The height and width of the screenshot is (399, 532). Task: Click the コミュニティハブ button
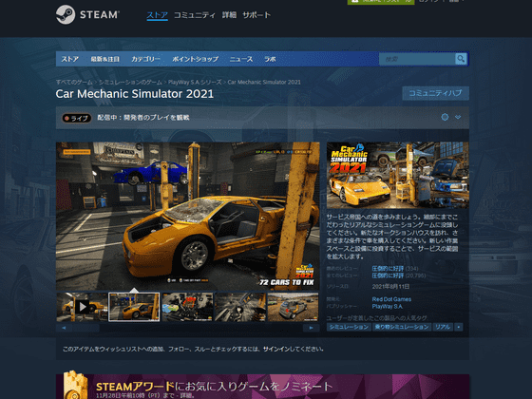coord(436,93)
